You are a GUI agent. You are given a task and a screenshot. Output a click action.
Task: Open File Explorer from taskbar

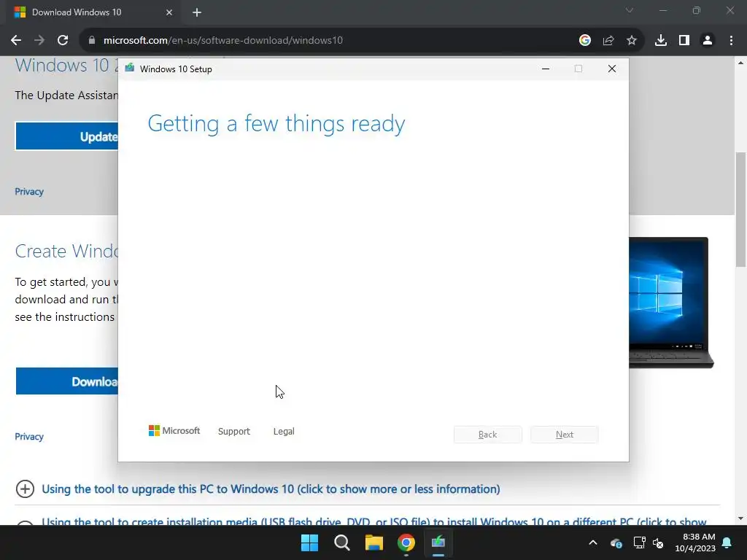click(374, 542)
